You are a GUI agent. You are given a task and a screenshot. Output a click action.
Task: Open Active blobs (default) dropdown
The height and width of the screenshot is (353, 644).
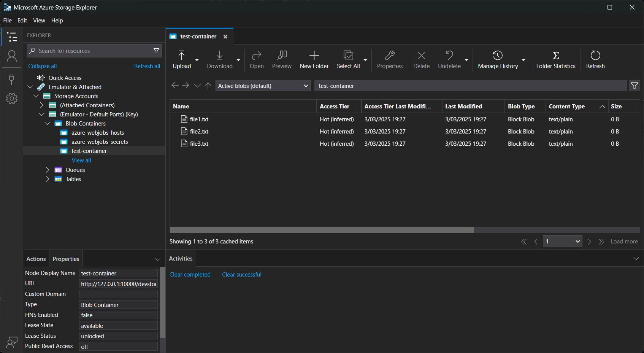click(263, 86)
